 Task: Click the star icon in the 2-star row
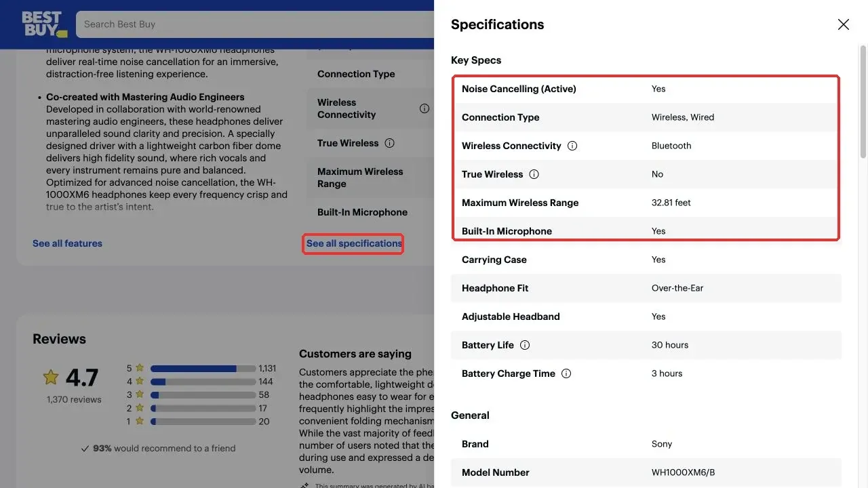140,408
